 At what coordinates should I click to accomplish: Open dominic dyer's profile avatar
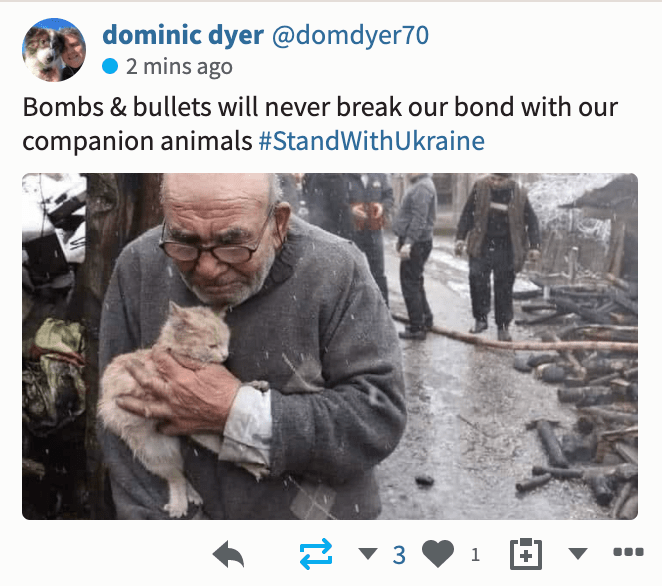tap(54, 50)
